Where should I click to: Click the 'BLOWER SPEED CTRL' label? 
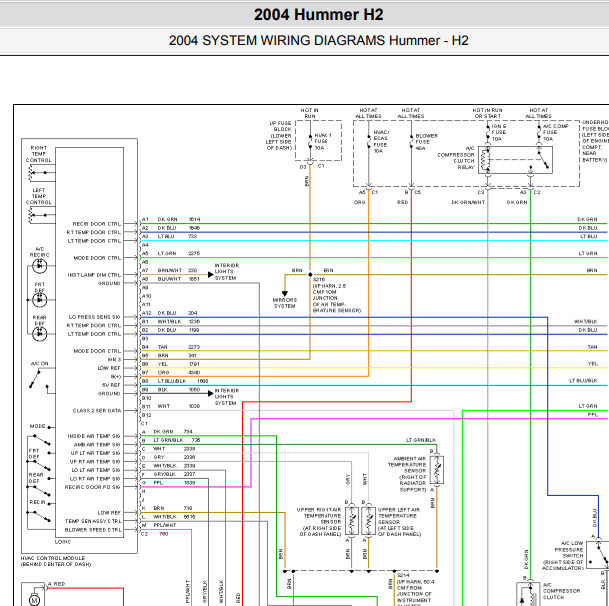pos(93,529)
